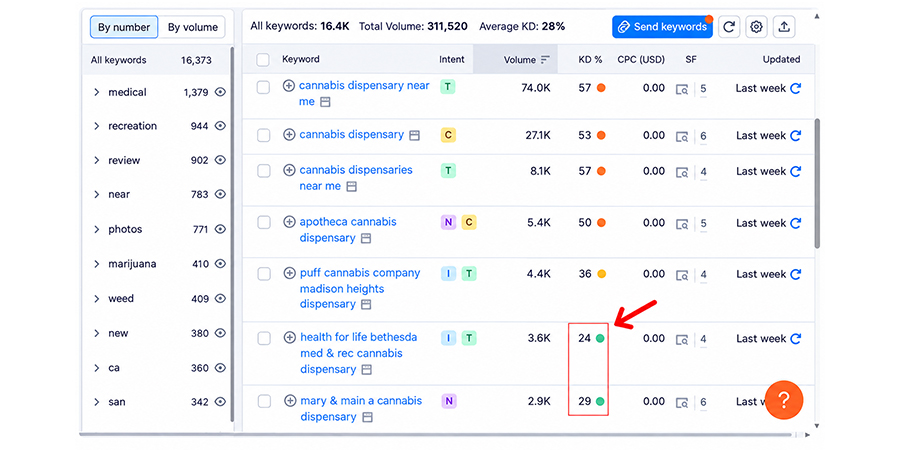
Task: Expand the 'weed' keyword group
Action: [x=96, y=298]
